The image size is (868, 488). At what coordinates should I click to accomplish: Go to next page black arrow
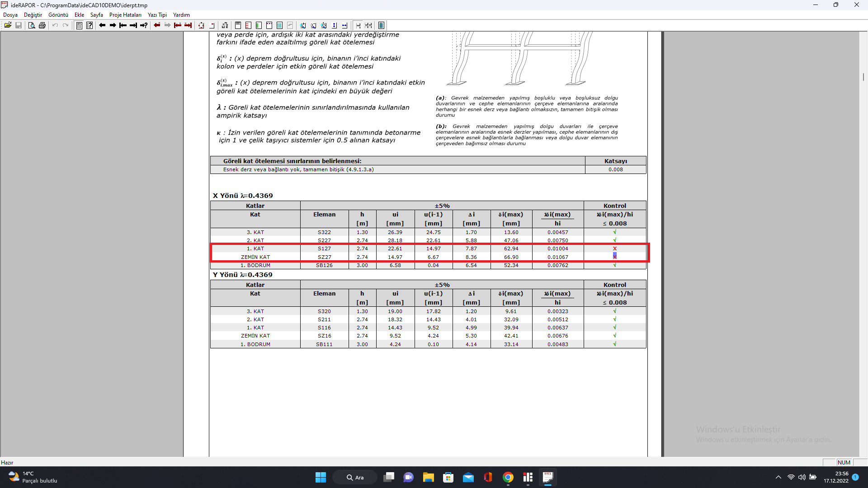113,25
